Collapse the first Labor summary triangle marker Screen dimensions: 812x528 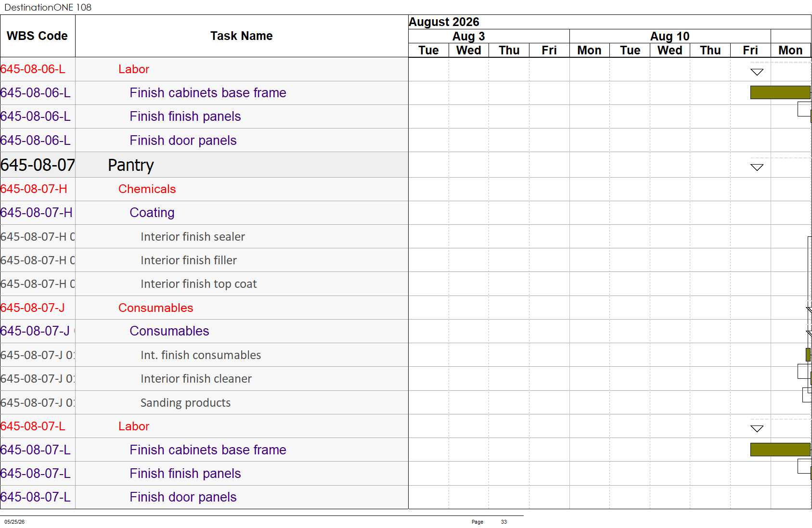(x=757, y=72)
